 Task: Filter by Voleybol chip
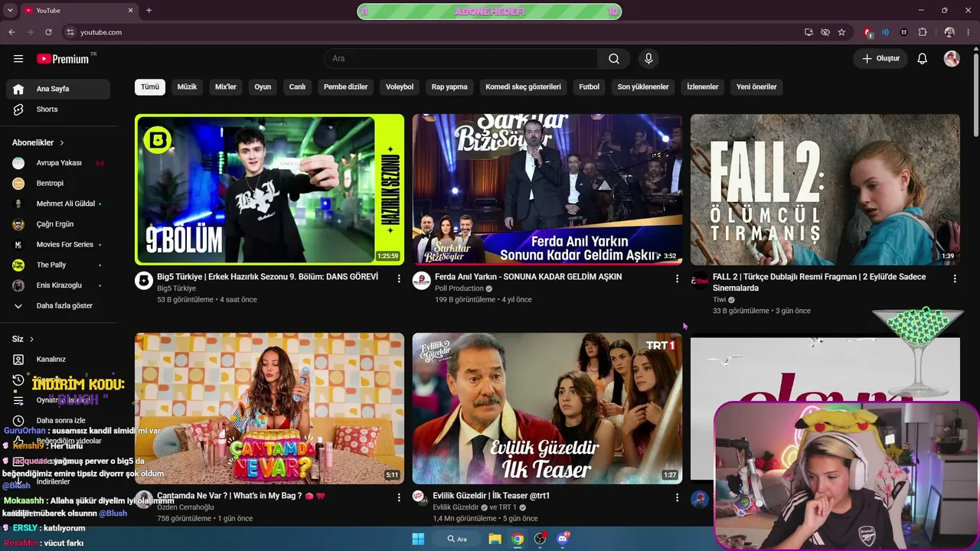coord(400,87)
